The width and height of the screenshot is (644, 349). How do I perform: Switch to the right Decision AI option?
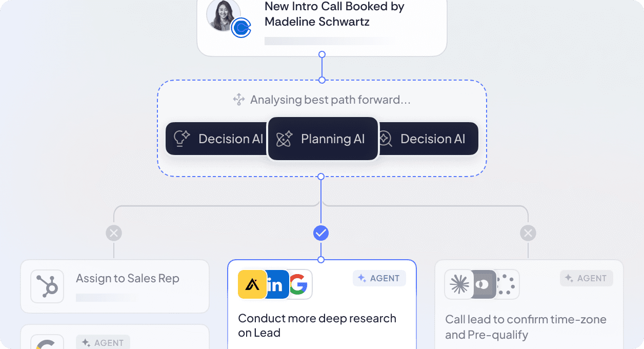click(433, 139)
